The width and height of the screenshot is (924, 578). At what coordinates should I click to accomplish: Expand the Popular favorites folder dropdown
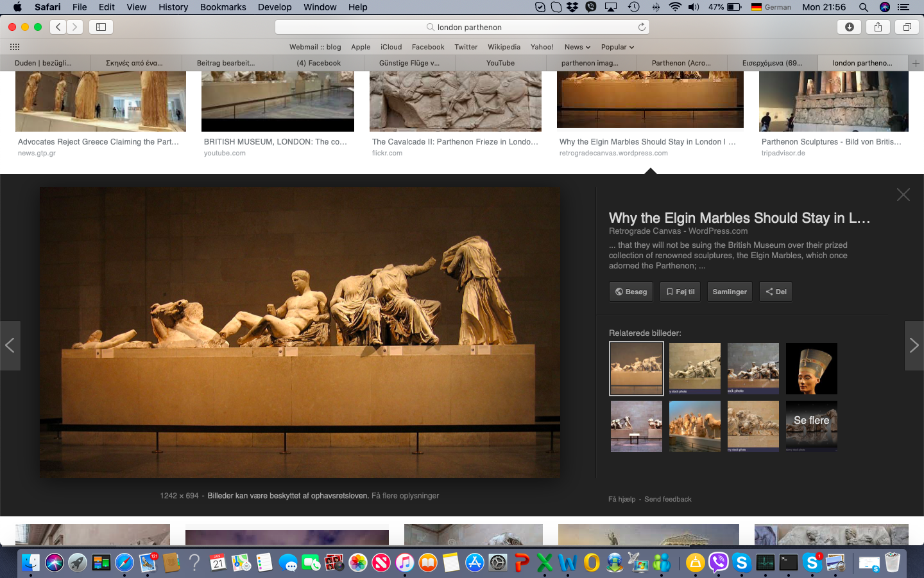click(x=617, y=47)
